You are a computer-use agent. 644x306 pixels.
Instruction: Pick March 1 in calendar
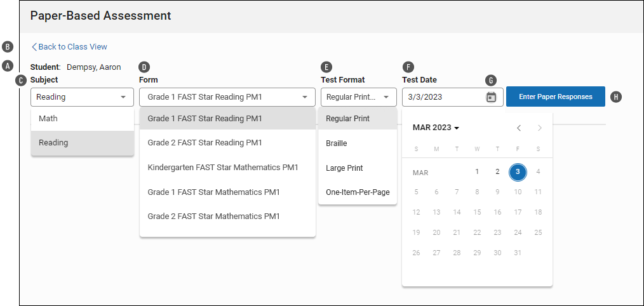click(x=477, y=171)
